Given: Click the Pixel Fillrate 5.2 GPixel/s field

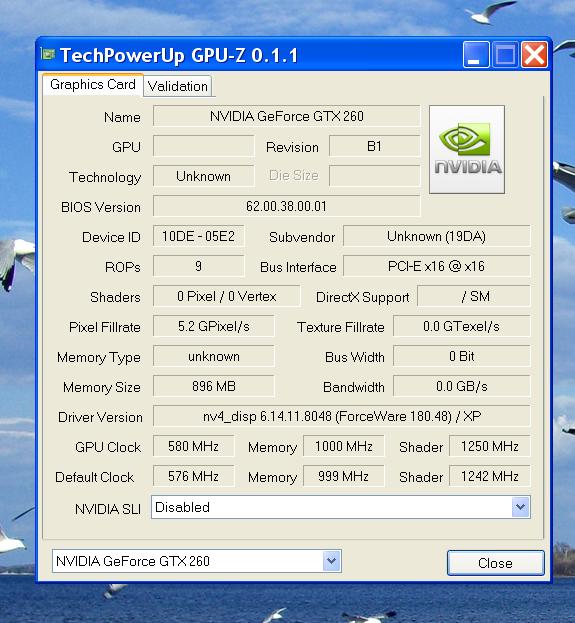Looking at the screenshot, I should click(x=213, y=326).
